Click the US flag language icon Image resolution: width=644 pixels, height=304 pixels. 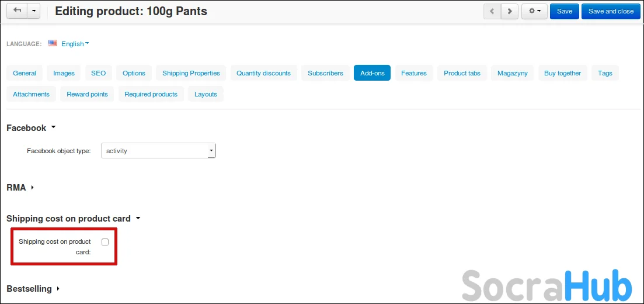[53, 43]
